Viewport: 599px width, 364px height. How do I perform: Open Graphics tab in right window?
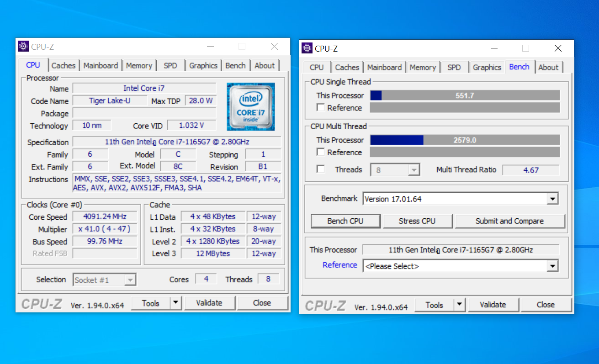click(x=487, y=67)
